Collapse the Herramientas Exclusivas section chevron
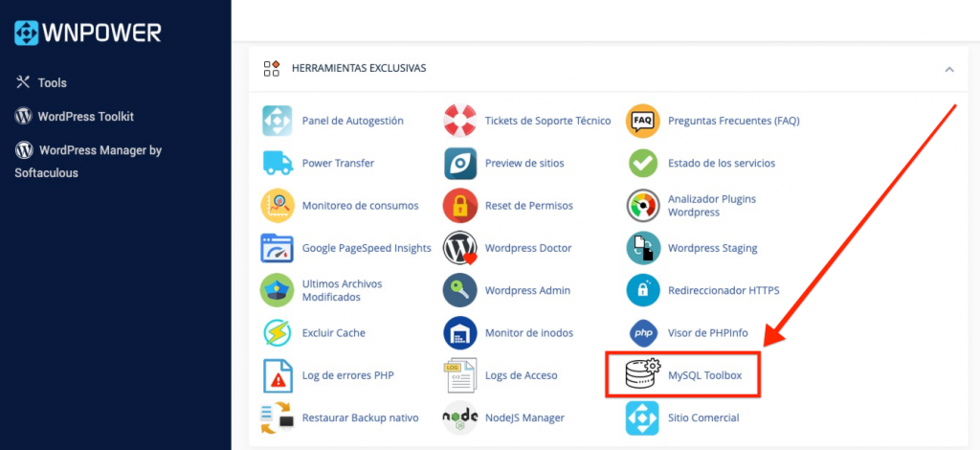Viewport: 980px width, 450px height. coord(949,69)
